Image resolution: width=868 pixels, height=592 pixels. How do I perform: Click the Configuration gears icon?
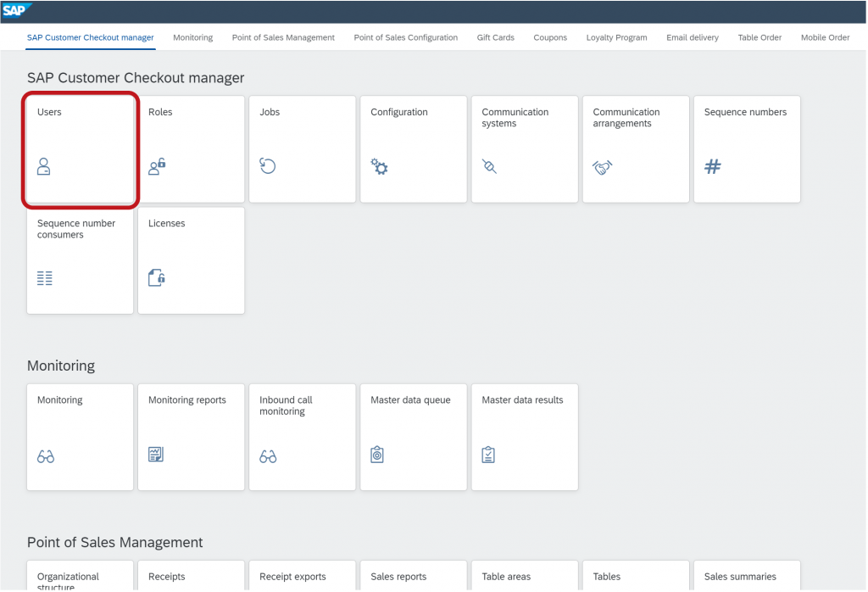tap(379, 167)
